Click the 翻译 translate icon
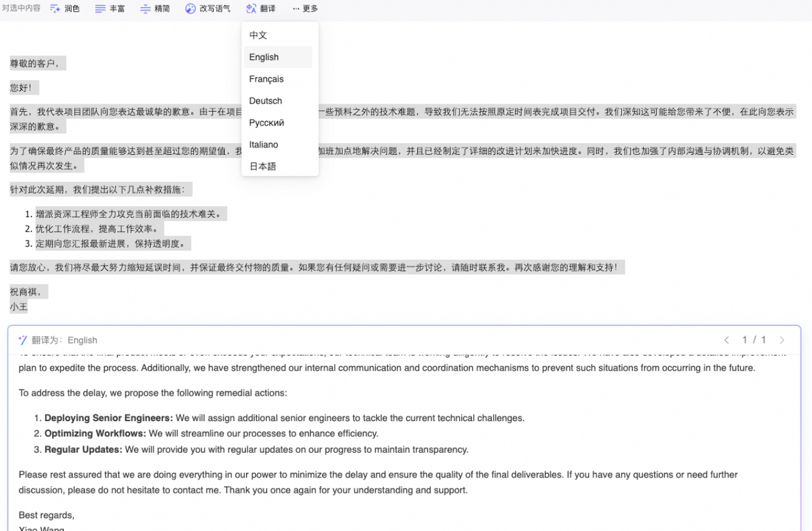 [x=251, y=8]
